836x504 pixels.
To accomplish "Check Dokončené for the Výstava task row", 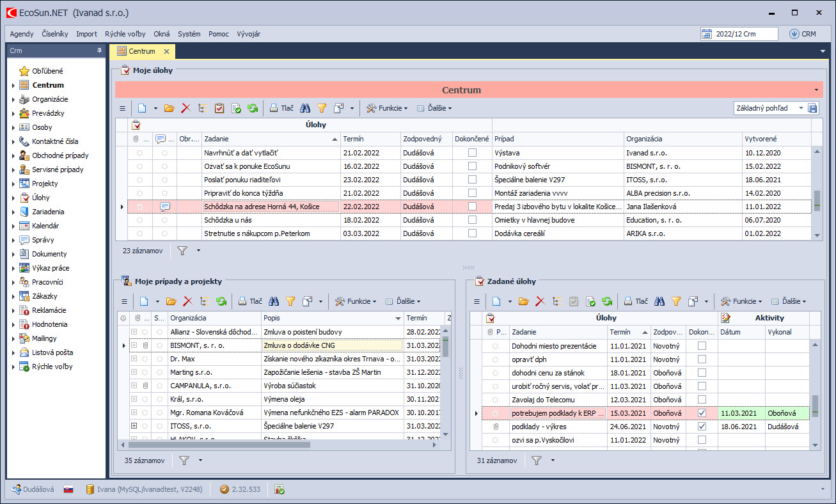I will [472, 153].
